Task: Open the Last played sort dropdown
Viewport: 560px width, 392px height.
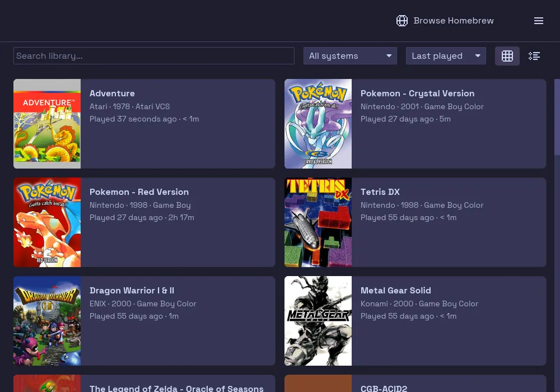Action: point(446,55)
